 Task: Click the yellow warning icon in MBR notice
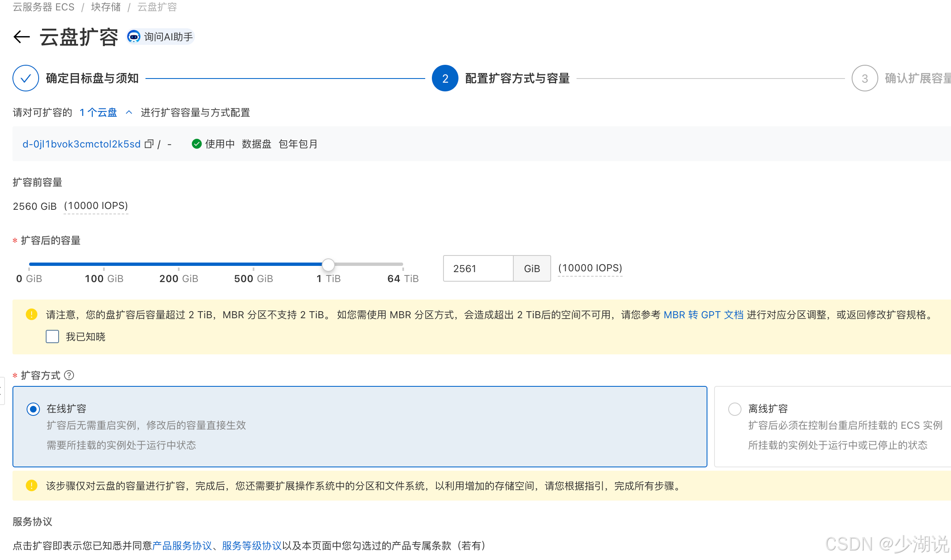click(32, 314)
